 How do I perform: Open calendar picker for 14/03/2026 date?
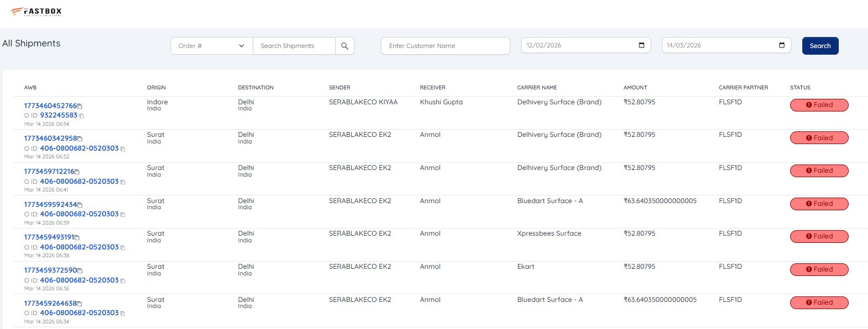tap(782, 45)
